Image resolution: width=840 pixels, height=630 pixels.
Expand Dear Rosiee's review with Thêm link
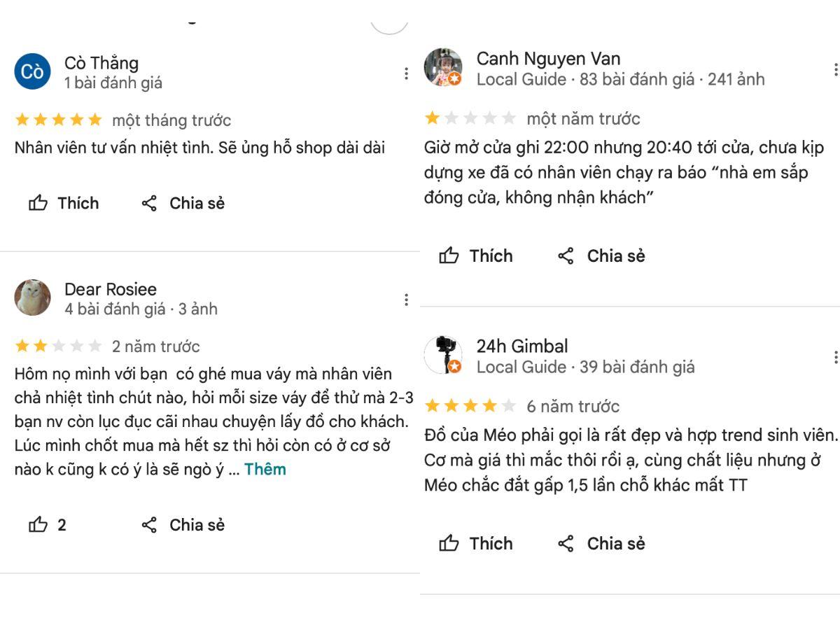[x=265, y=469]
